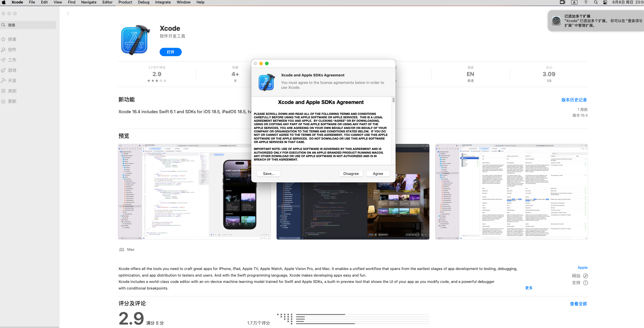Open the 探索 section in the sidebar
This screenshot has width=644, height=328.
tap(12, 39)
